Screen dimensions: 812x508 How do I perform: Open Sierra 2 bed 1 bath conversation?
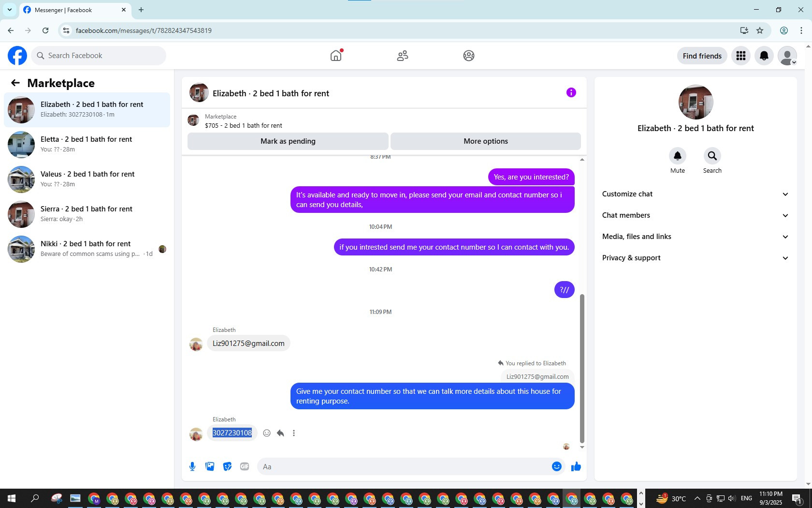coord(87,214)
